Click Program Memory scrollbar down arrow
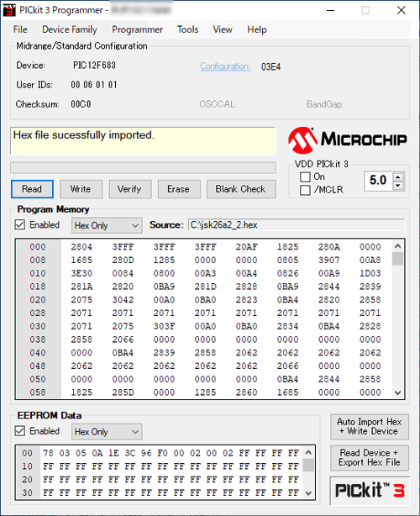This screenshot has width=420, height=516. coord(397,392)
